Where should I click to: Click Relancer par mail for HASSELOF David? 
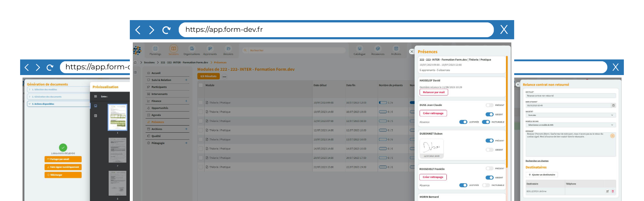[434, 92]
